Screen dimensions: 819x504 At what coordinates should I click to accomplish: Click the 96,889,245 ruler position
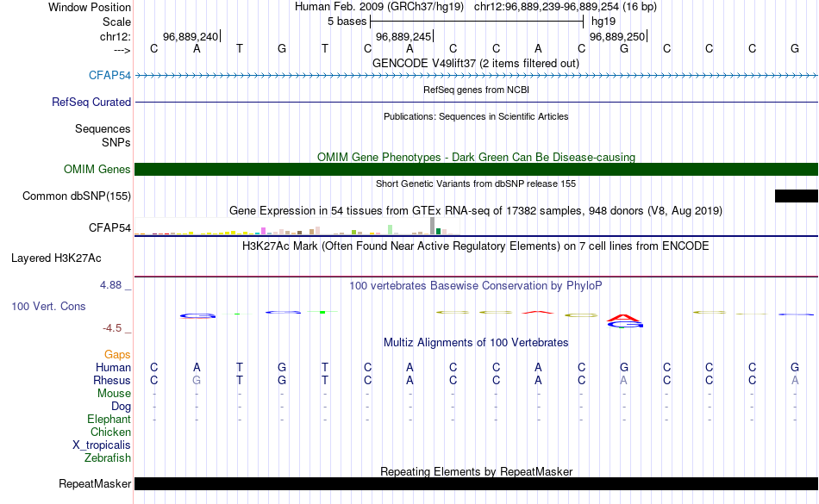tap(403, 36)
